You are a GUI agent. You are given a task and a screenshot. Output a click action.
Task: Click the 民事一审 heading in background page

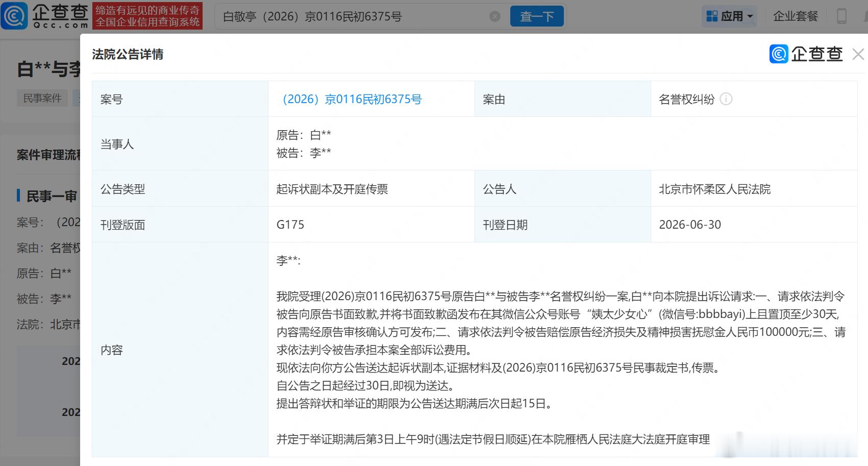[x=51, y=196]
